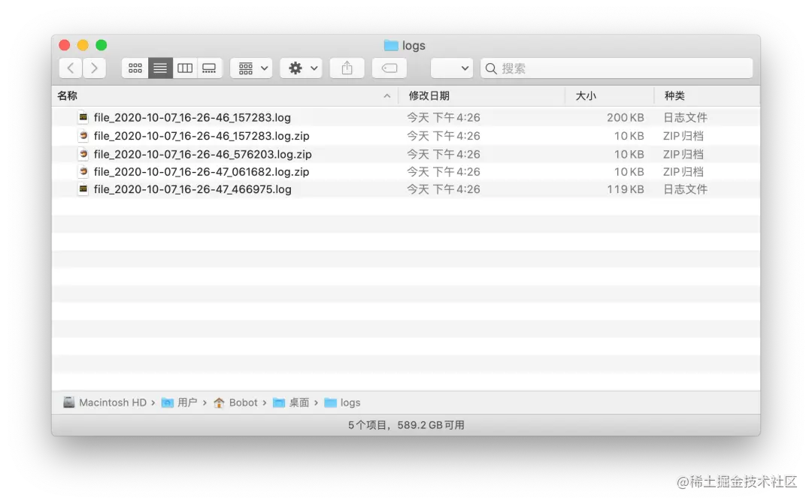812x504 pixels.
Task: Click the status bar text 5个项目
Action: [x=367, y=425]
